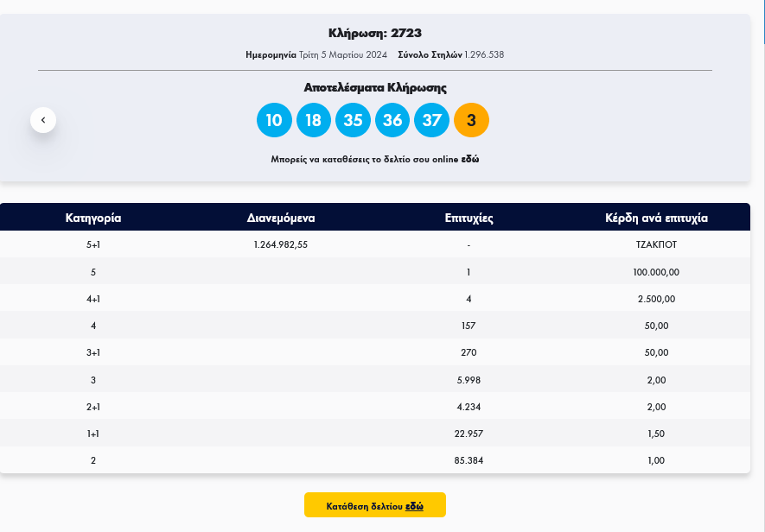765x532 pixels.
Task: Click the orange Joker number 3 ball
Action: coord(471,120)
